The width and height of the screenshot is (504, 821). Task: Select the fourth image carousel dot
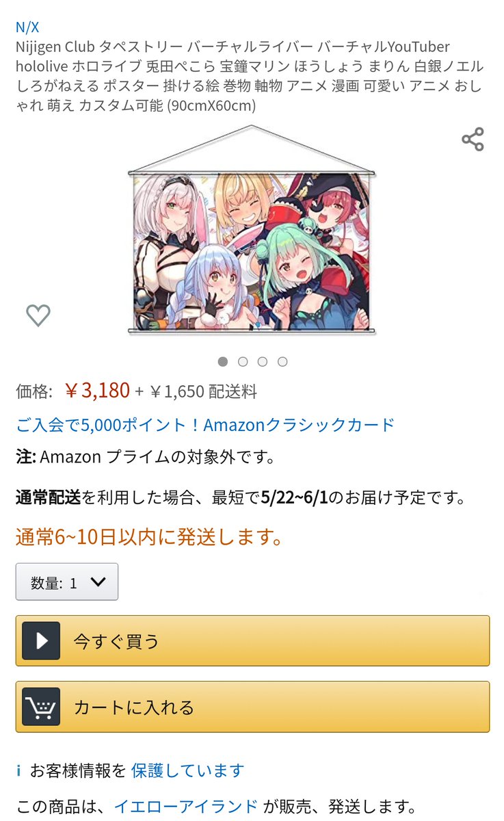pyautogui.click(x=282, y=361)
